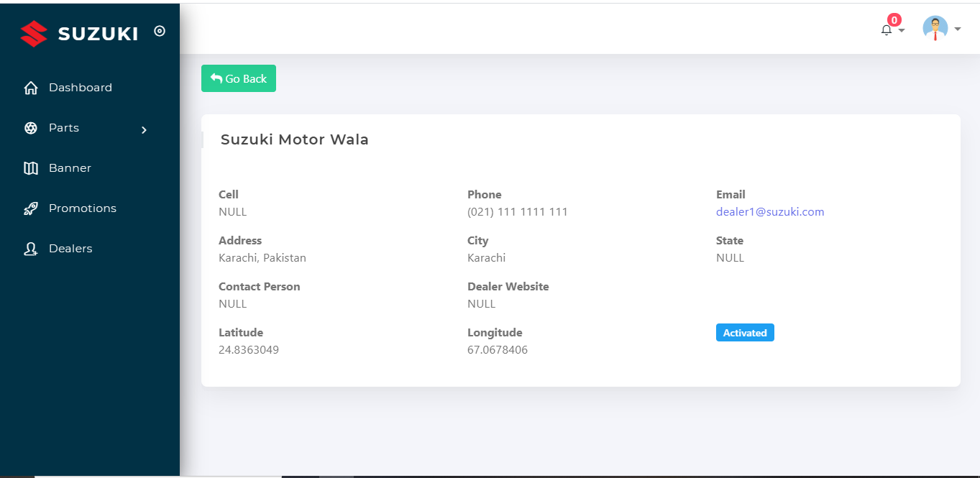Open the user avatar profile picture

(935, 28)
